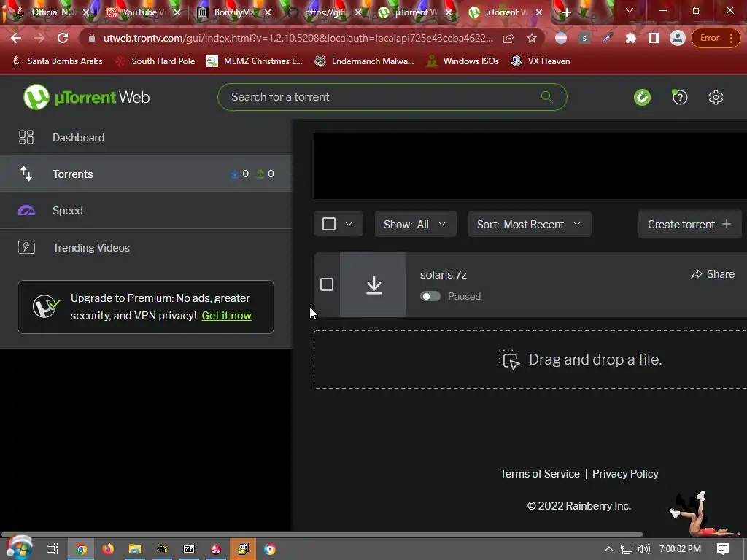The width and height of the screenshot is (747, 560).
Task: Show hidden system tray icons
Action: [608, 549]
